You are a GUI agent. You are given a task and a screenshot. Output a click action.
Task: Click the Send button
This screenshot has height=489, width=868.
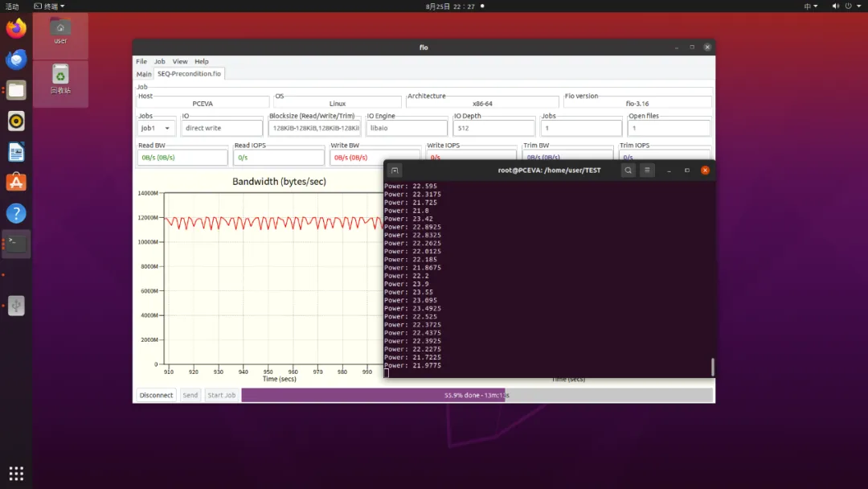pos(190,395)
